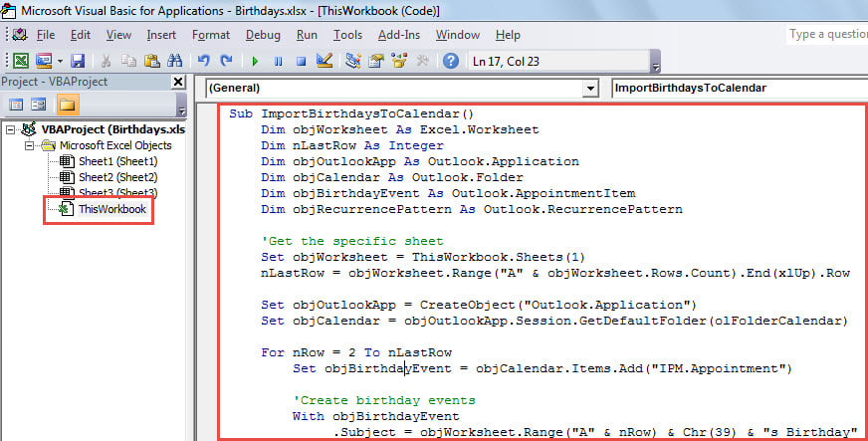868x441 pixels.
Task: Open the Project Explorer toolbar icon
Action: [x=353, y=61]
